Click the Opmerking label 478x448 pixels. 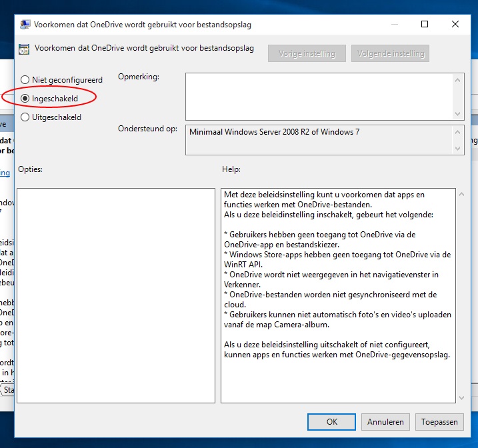139,77
